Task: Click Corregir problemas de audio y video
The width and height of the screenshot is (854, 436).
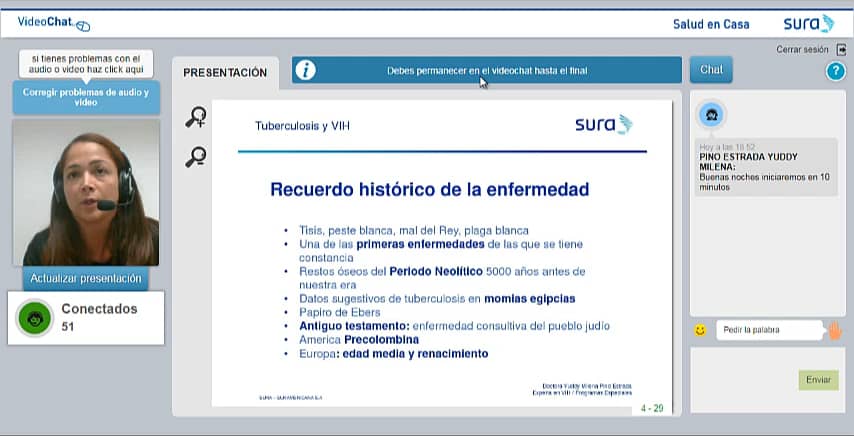Action: (x=86, y=97)
